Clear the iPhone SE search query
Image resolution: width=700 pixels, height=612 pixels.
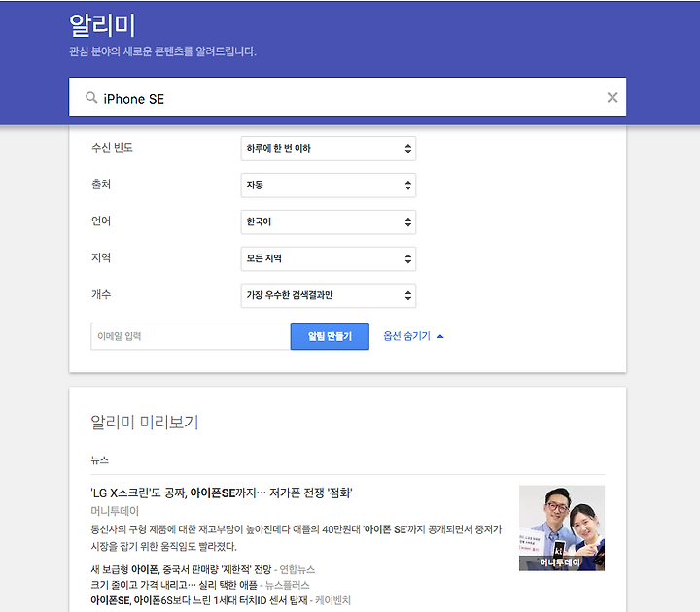[612, 98]
